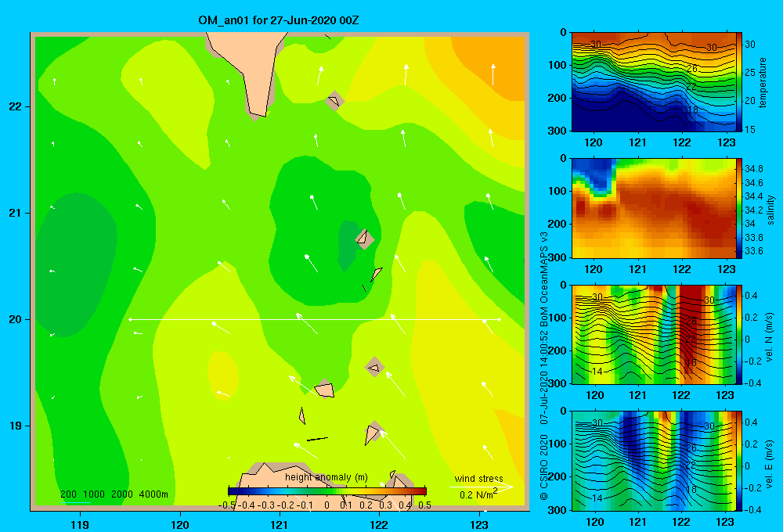Click the wind stress reference arrow in the legend
Viewport: 783px width, 532px height.
point(482,487)
